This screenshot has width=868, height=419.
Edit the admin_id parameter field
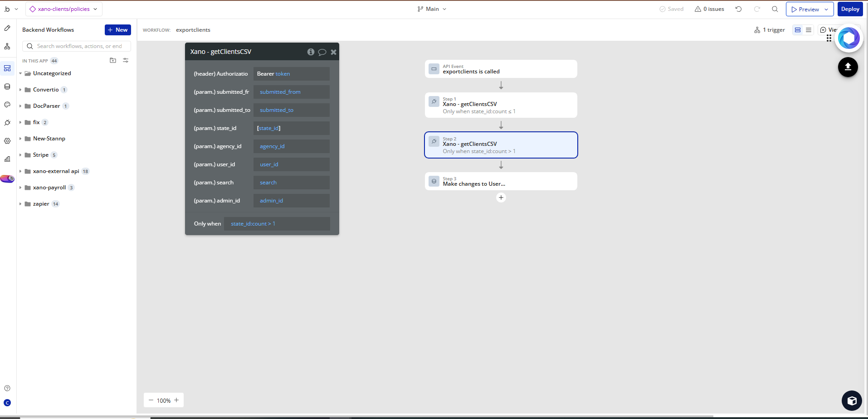pos(292,201)
